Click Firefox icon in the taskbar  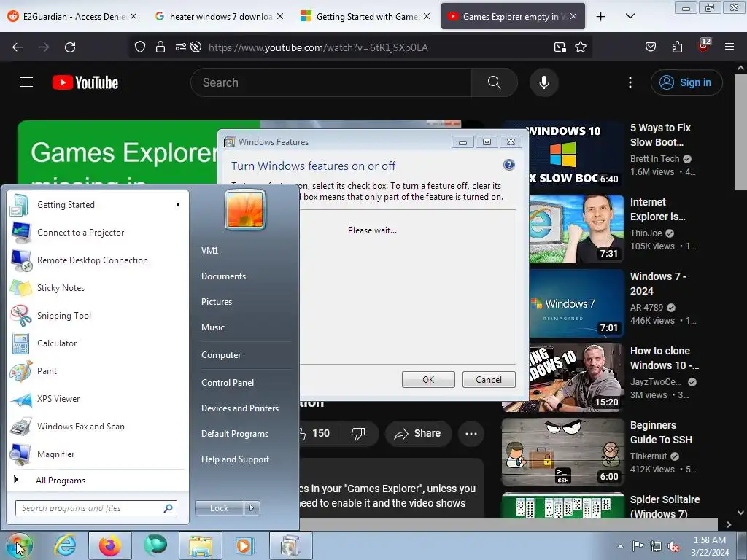tap(110, 545)
